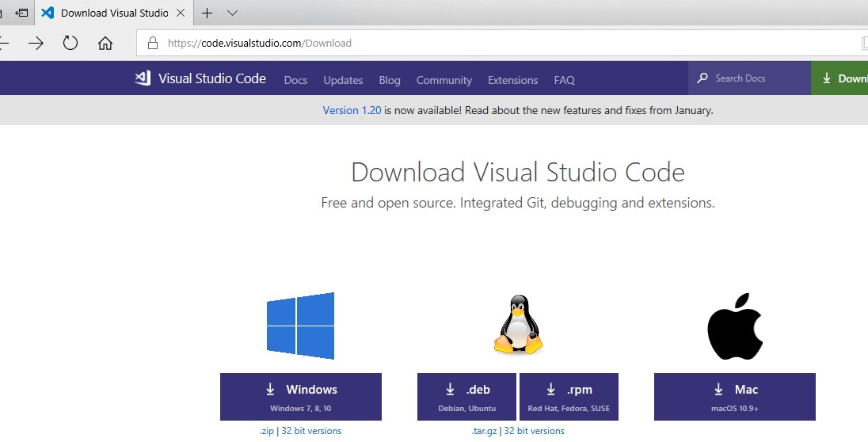
Task: Click the Apple logo icon
Action: [x=735, y=326]
